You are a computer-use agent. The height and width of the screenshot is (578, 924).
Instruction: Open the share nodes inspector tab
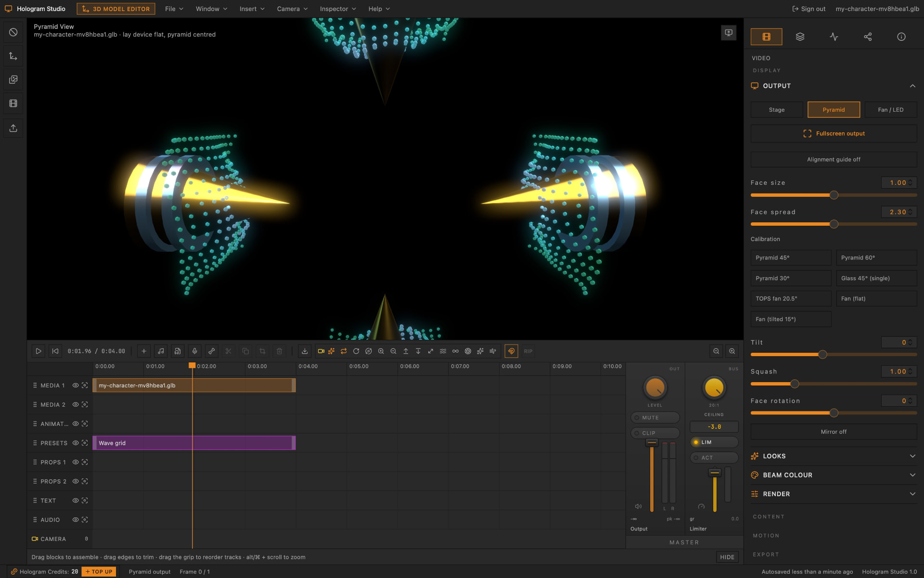click(868, 37)
